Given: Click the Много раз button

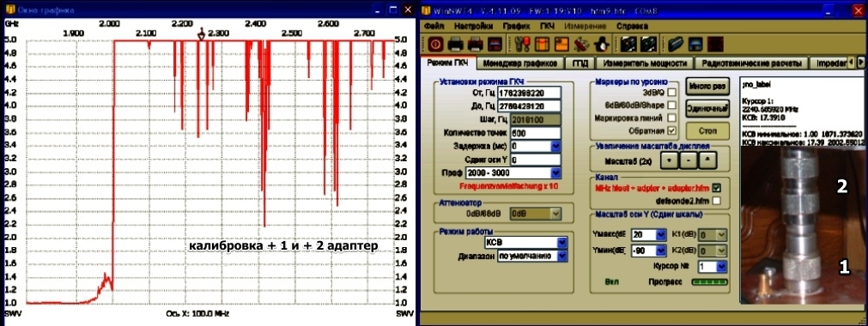Looking at the screenshot, I should pos(706,87).
